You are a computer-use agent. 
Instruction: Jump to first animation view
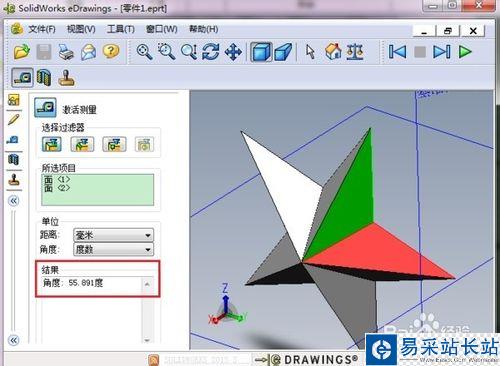[397, 52]
